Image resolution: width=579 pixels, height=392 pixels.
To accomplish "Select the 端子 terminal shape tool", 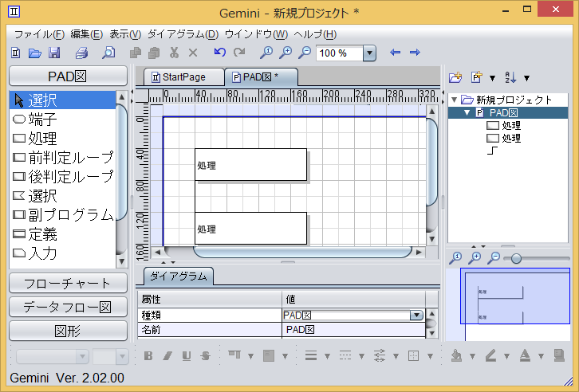I will [x=63, y=119].
